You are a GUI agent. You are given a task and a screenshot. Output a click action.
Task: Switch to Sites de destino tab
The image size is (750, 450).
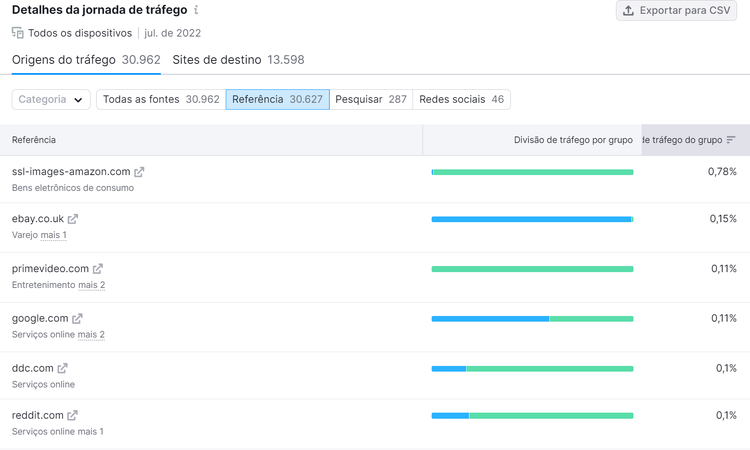(238, 60)
